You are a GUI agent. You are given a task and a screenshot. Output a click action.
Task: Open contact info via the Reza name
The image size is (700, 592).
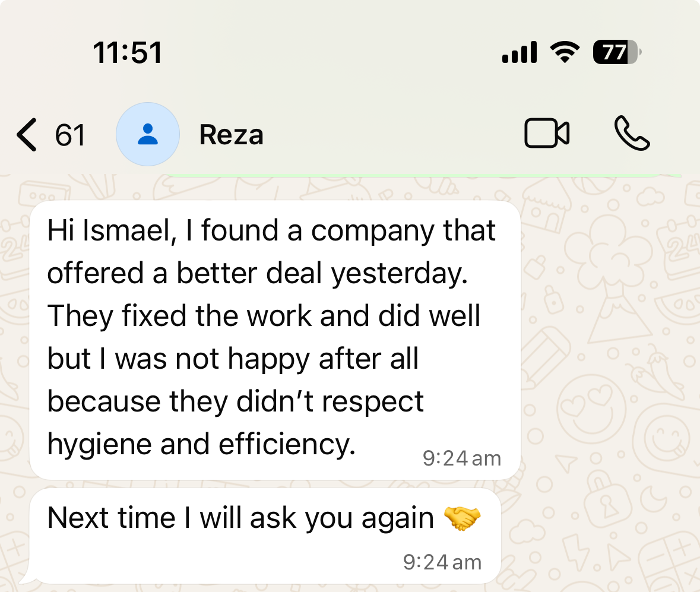coord(231,135)
